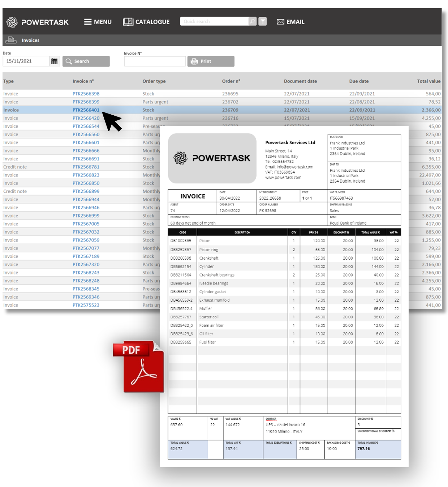This screenshot has height=487, width=448.
Task: Focus the Invoice N° input field
Action: coord(155,61)
